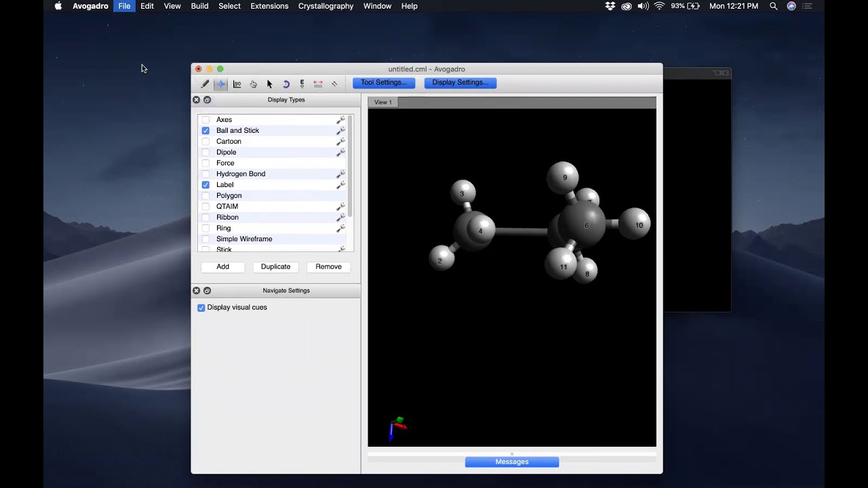Image resolution: width=868 pixels, height=488 pixels.
Task: Click the Add display type button
Action: (x=222, y=266)
